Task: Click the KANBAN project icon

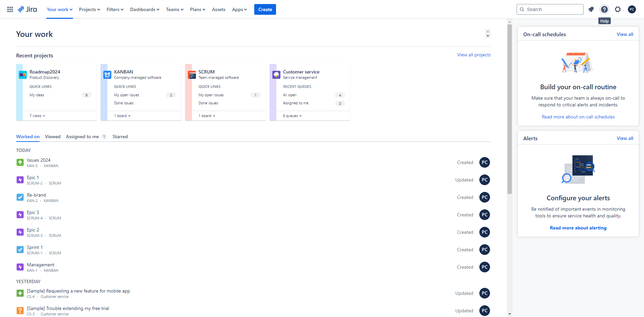Action: click(x=107, y=75)
